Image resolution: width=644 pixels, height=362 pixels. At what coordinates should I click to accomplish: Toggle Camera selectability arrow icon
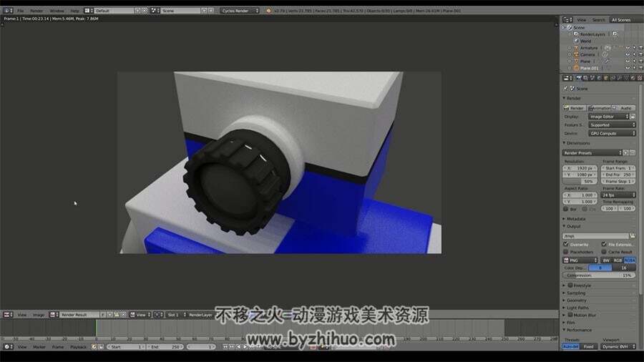pyautogui.click(x=634, y=54)
